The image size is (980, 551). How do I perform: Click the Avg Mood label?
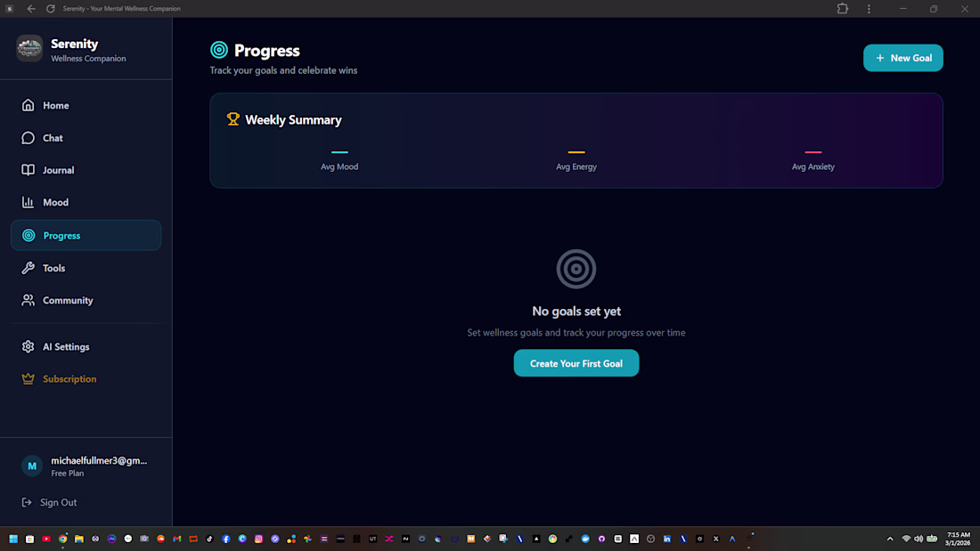point(339,166)
